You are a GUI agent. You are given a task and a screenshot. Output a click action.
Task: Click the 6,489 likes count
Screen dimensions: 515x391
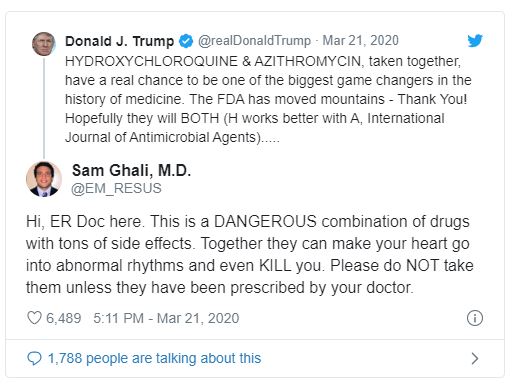point(63,318)
